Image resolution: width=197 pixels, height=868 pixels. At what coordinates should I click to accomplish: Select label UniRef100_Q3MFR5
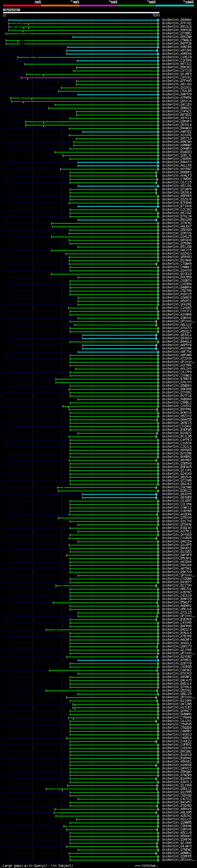(x=177, y=857)
